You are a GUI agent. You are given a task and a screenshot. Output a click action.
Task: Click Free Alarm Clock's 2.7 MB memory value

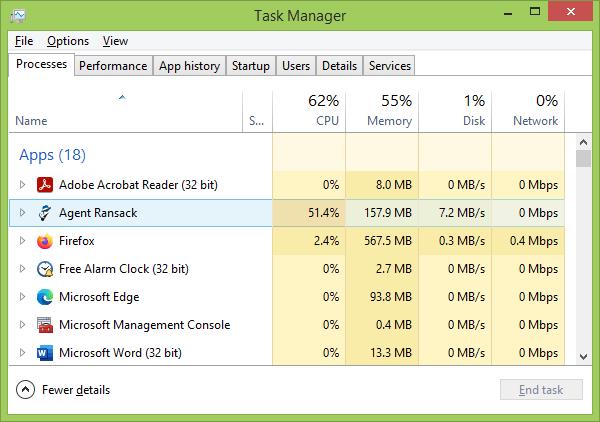tap(393, 269)
